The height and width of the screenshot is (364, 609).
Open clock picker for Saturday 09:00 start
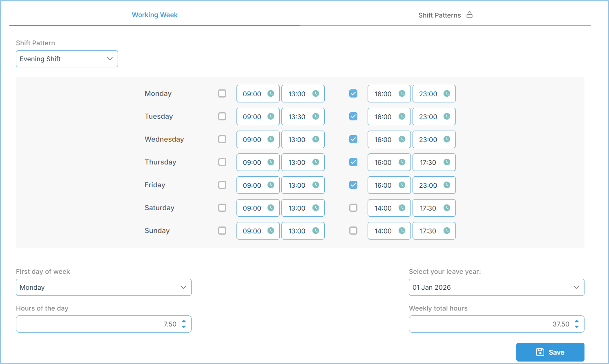click(x=271, y=208)
